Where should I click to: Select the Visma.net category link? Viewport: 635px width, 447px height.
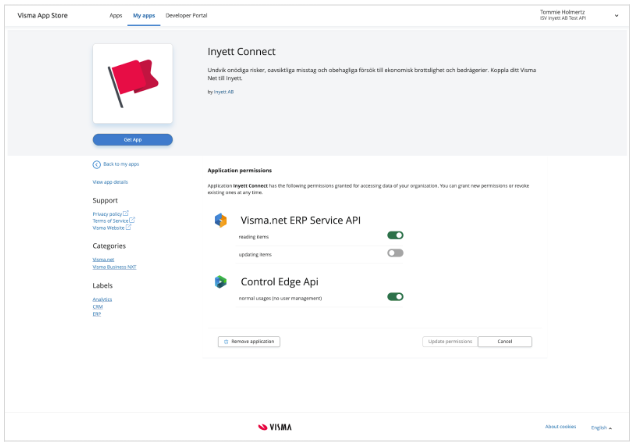[x=103, y=260]
